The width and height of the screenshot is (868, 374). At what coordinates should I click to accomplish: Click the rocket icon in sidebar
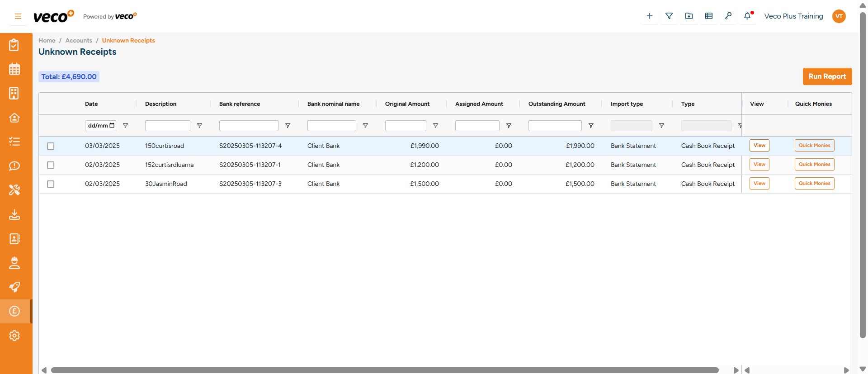[x=14, y=287]
